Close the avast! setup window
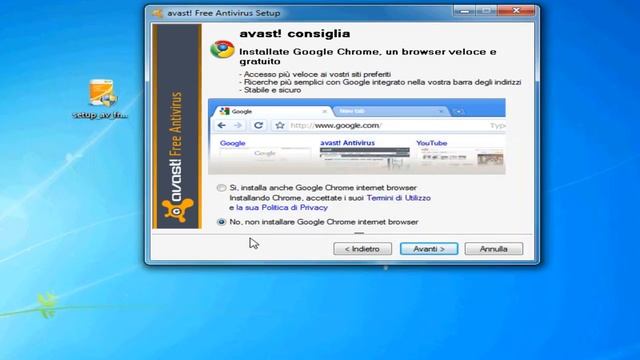This screenshot has height=360, width=640. tap(516, 11)
